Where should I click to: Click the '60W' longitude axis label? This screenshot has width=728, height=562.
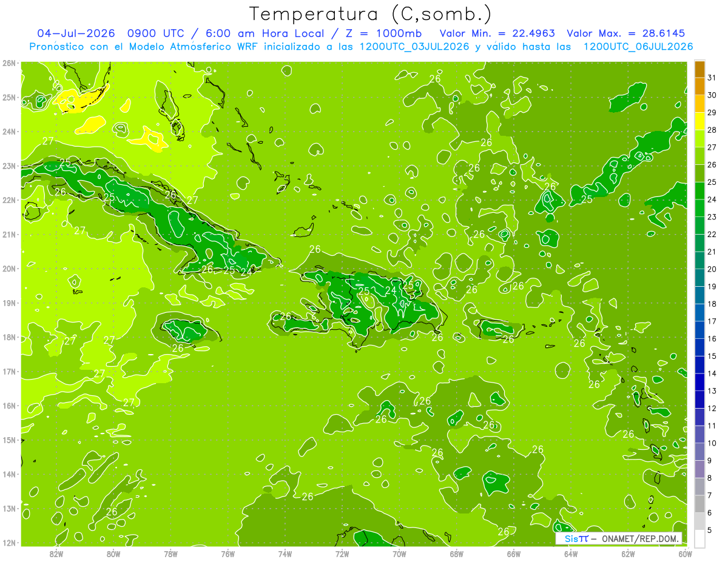click(685, 554)
